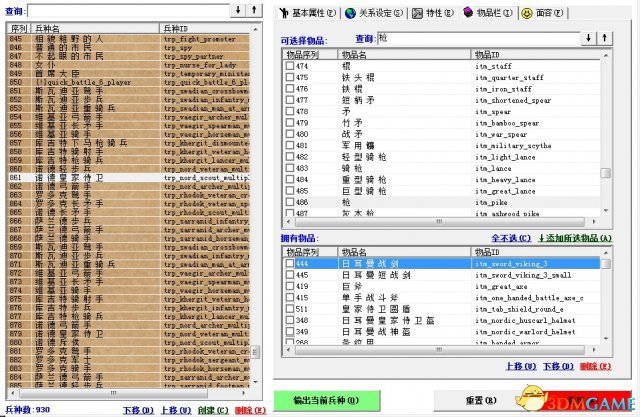Viewport: 640px width, 417px height.
Task: Check item 480 战矛 checkbox
Action: point(290,134)
